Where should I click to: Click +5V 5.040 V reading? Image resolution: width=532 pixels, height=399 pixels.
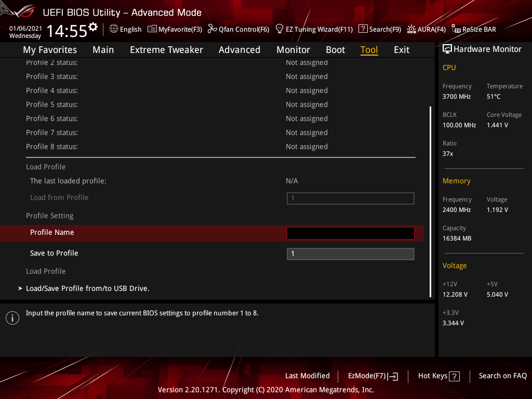point(497,295)
